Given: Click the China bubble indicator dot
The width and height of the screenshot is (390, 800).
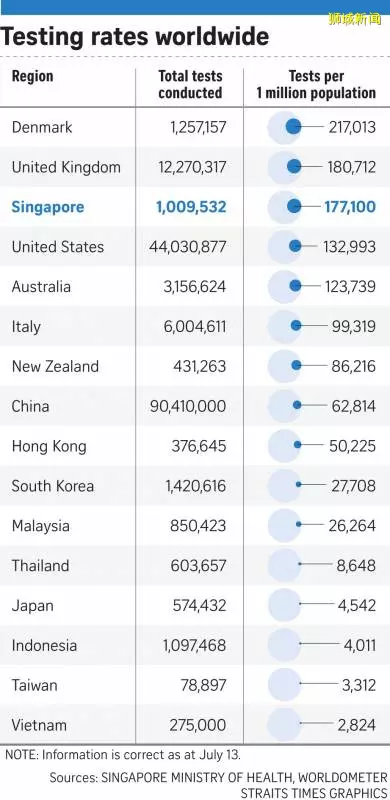Looking at the screenshot, I should 297,405.
